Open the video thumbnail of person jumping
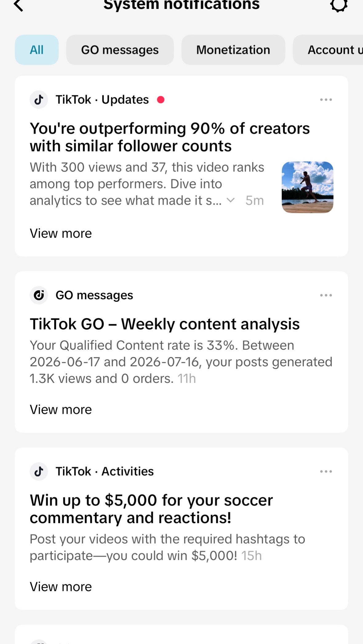The height and width of the screenshot is (644, 363). click(308, 187)
